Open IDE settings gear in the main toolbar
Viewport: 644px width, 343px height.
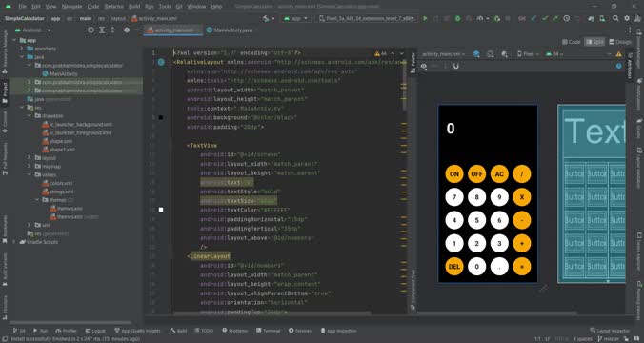coord(627,18)
